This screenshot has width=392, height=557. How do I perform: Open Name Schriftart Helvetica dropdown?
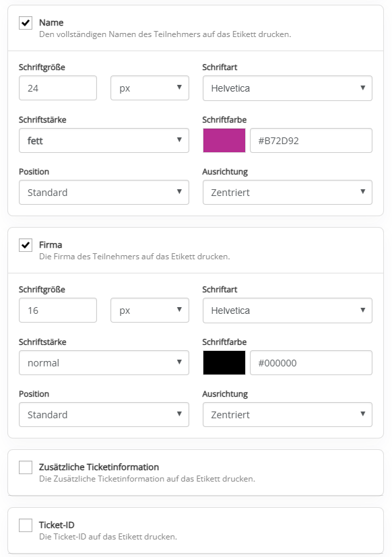point(288,88)
